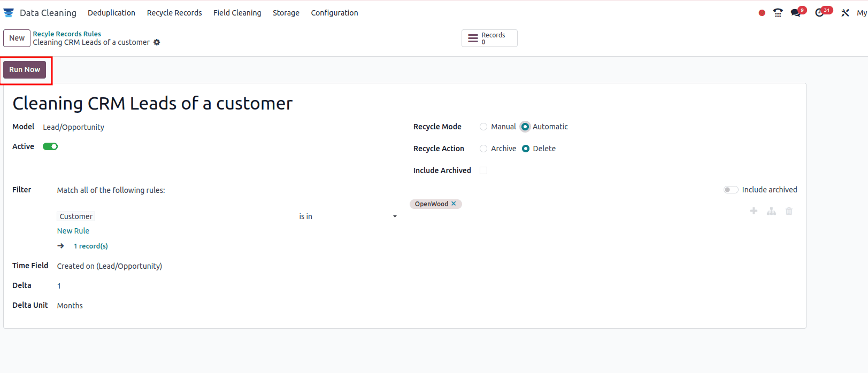This screenshot has width=868, height=373.
Task: Remove the OpenWood tag with its X
Action: coord(454,204)
